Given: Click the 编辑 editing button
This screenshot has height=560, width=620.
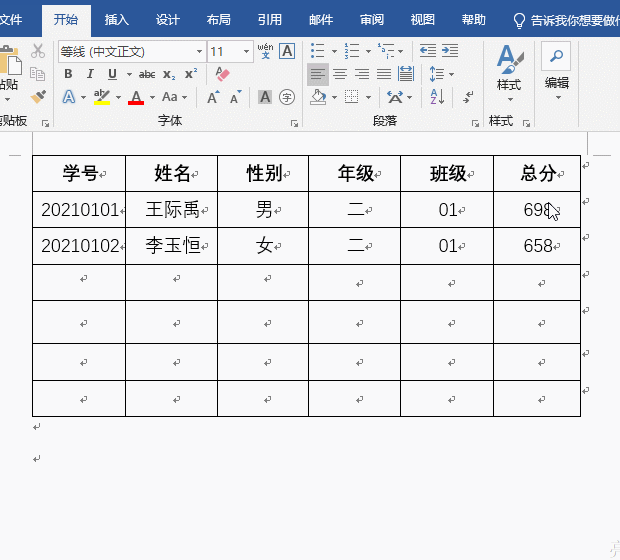Looking at the screenshot, I should click(557, 68).
